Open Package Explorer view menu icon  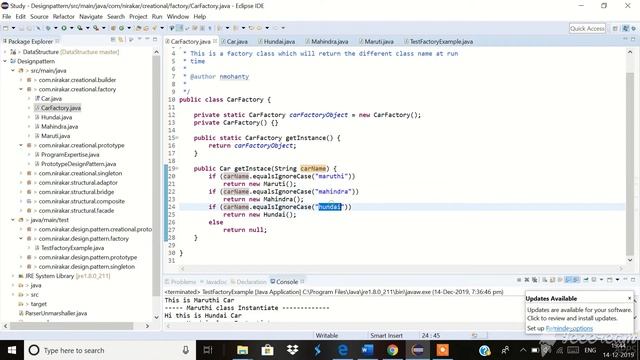(x=139, y=39)
